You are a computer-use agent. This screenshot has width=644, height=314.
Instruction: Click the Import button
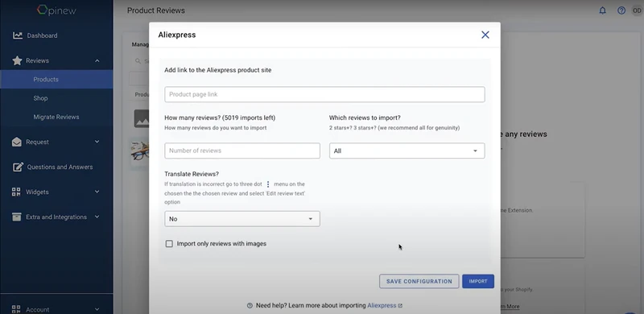[478, 282]
